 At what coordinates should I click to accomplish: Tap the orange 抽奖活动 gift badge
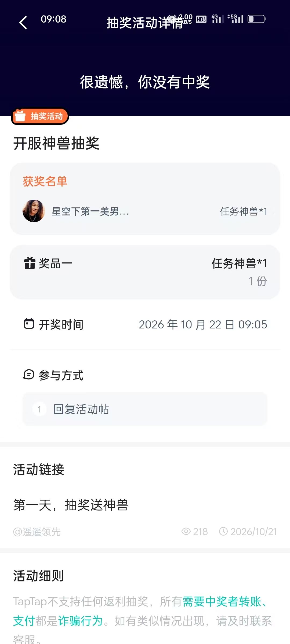pyautogui.click(x=40, y=116)
